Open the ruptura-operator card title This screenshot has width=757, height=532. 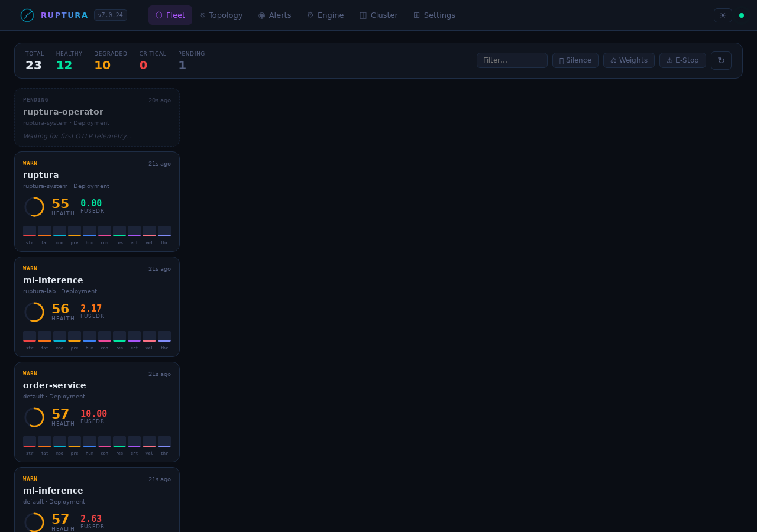[x=63, y=112]
